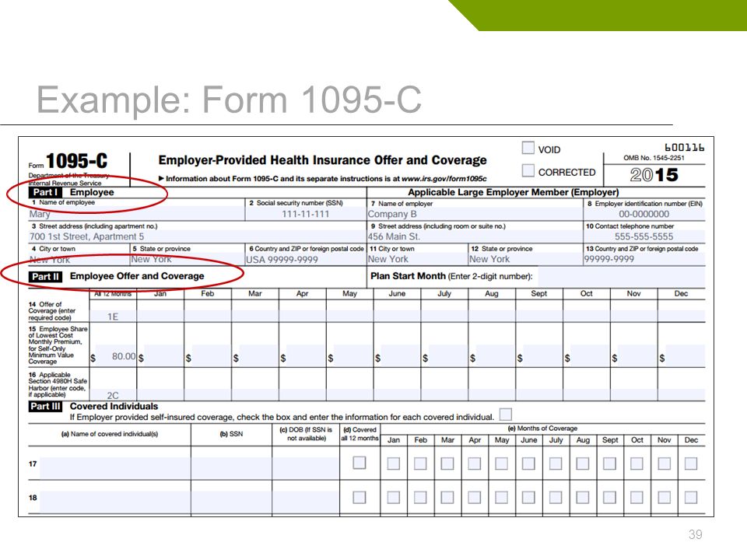Click the employee ZIP field USA 99999-9999
747x560 pixels.
point(305,259)
